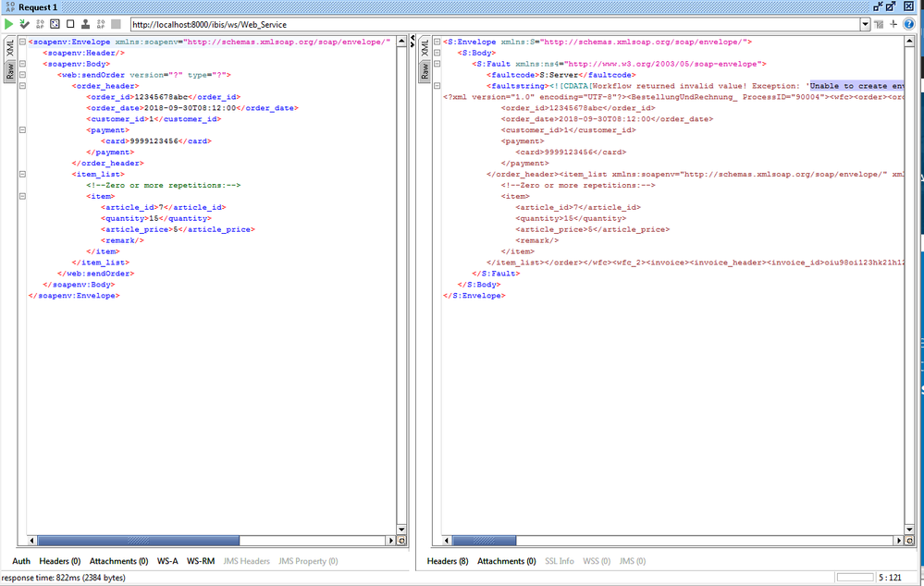Click the gray Cancel request square icon
The image size is (924, 586).
pos(116,23)
